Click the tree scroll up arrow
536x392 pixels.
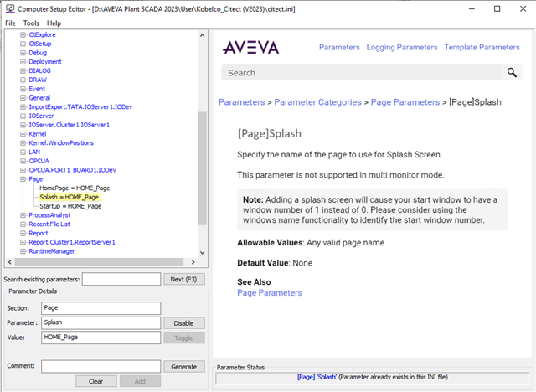pyautogui.click(x=203, y=35)
